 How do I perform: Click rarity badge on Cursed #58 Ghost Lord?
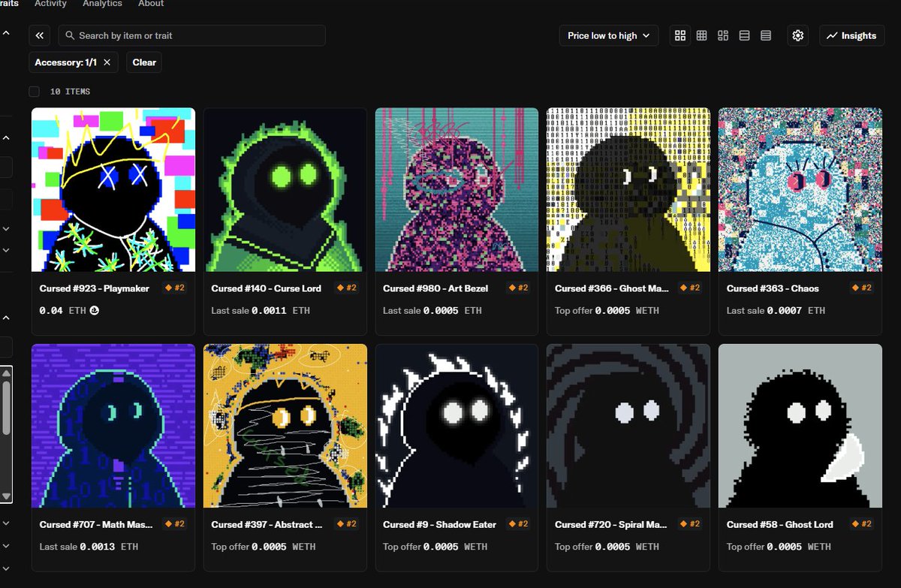[x=863, y=524]
